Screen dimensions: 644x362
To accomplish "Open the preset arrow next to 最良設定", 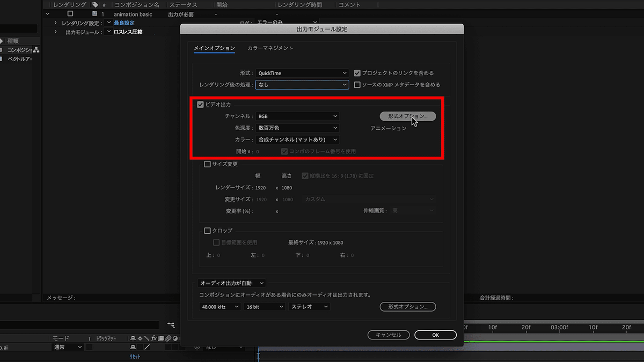I will click(109, 23).
